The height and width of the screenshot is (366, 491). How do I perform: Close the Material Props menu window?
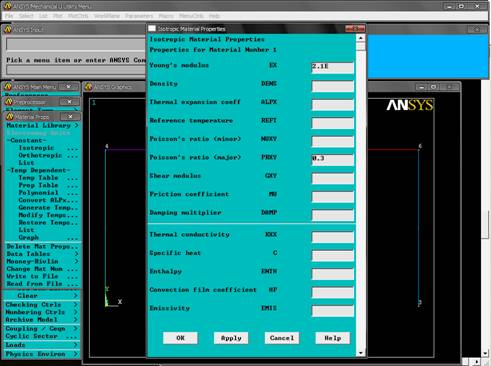click(x=70, y=117)
